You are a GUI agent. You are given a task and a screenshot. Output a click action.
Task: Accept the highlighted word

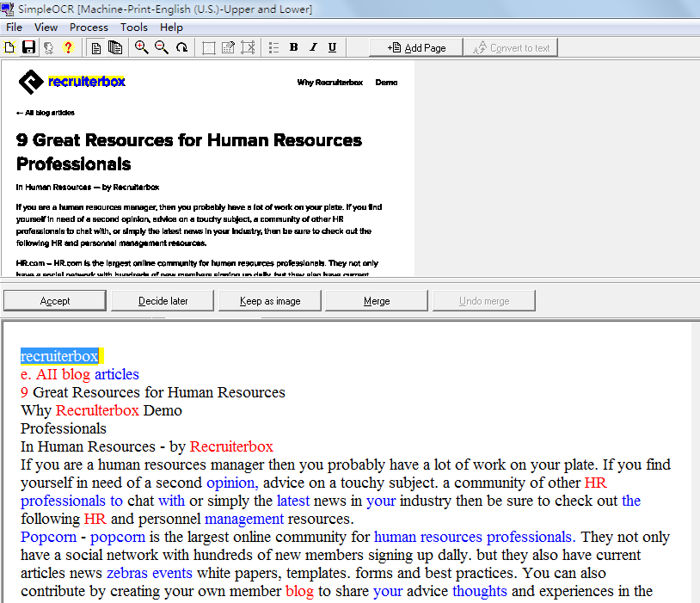pos(55,300)
